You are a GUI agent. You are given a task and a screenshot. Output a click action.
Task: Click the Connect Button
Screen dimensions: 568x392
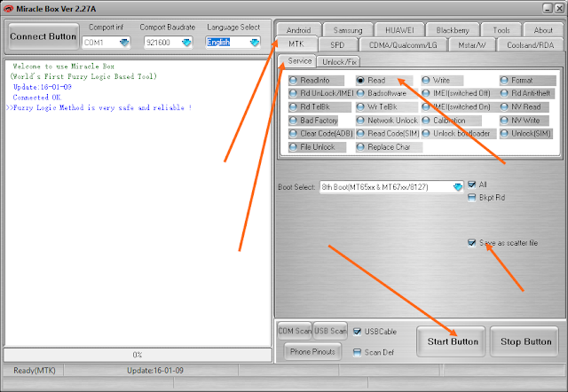point(43,36)
